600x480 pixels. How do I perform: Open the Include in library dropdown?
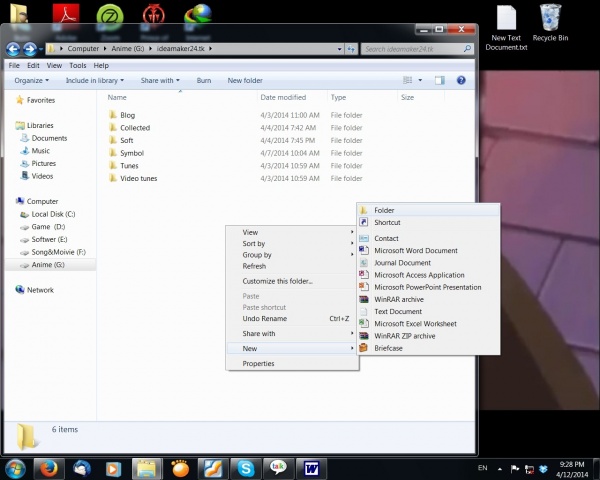tap(96, 80)
